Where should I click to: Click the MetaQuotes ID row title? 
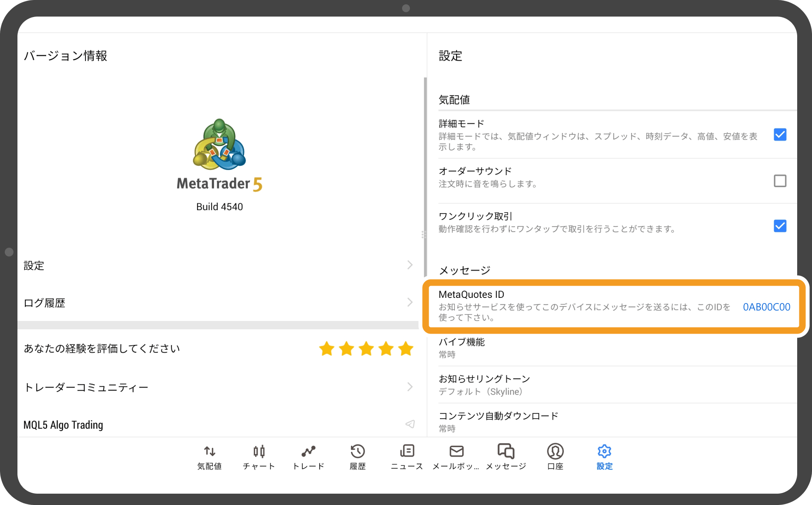(x=471, y=294)
